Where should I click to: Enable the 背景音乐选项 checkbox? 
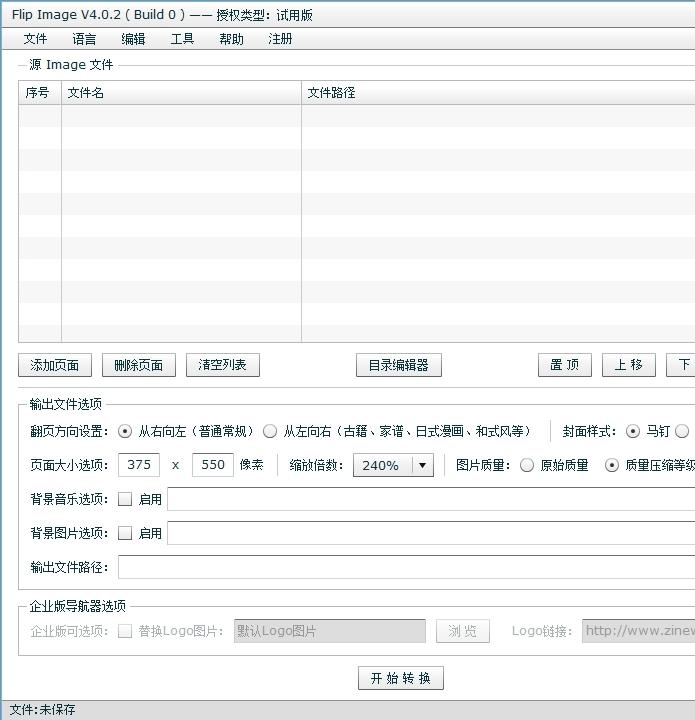(x=125, y=499)
